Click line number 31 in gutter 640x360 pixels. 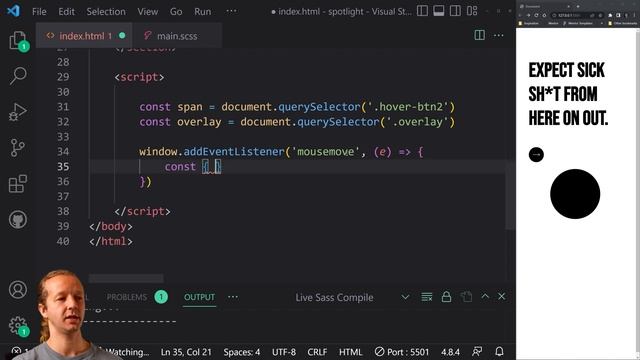tap(63, 107)
